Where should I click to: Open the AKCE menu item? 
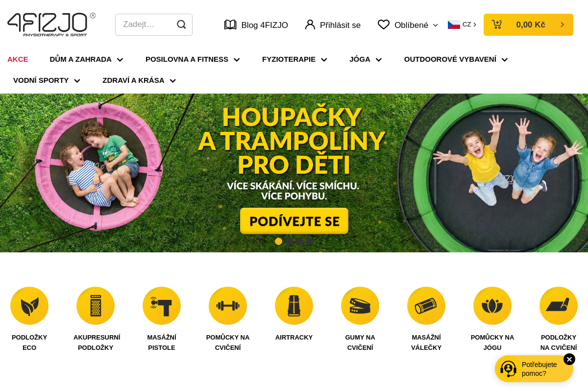pyautogui.click(x=18, y=59)
